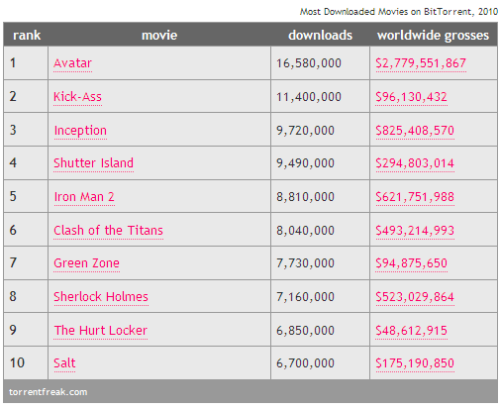The image size is (500, 409).
Task: Click Inception's $825,408,570 gross link
Action: point(415,130)
